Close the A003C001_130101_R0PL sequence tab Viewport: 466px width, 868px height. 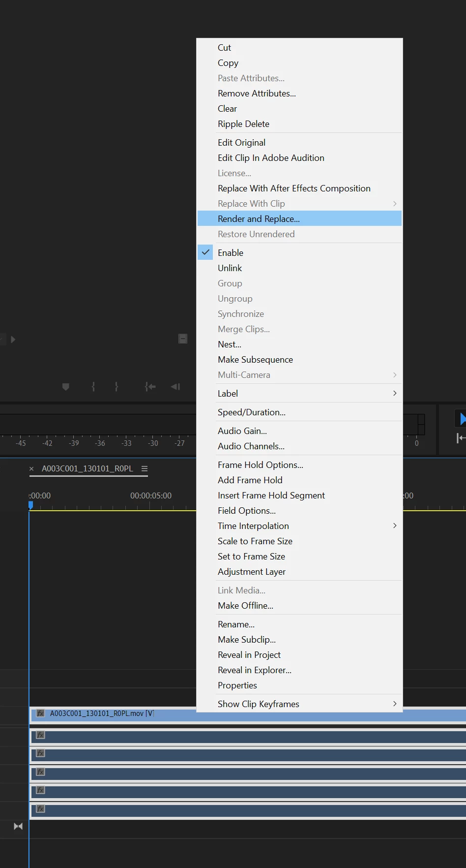31,469
